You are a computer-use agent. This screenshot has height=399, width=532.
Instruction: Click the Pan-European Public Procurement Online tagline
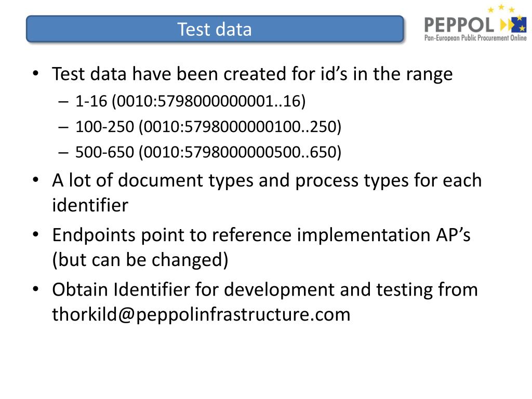click(x=475, y=37)
